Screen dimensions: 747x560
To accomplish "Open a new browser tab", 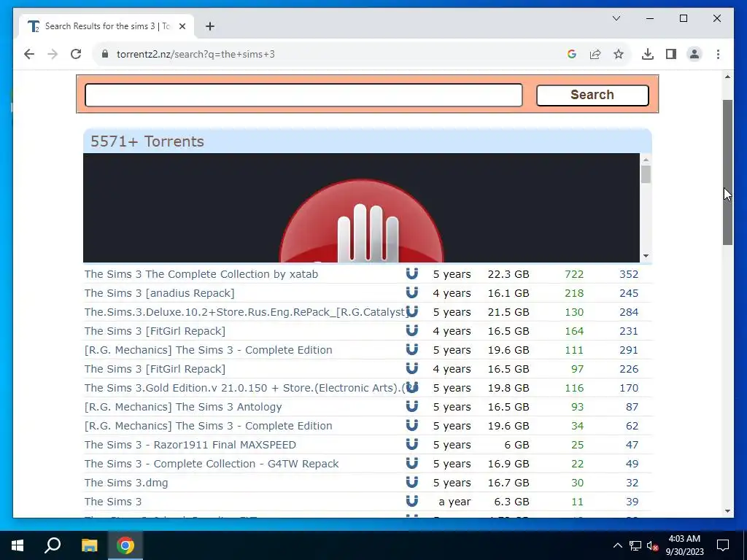I will coord(210,26).
